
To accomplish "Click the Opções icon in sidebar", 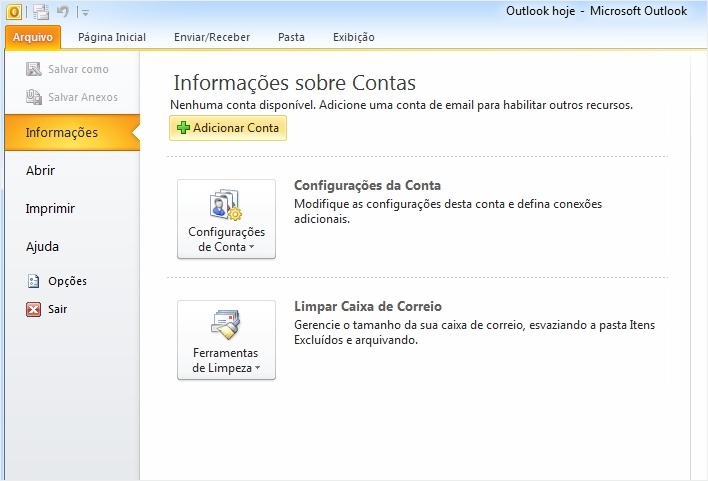I will 33,282.
